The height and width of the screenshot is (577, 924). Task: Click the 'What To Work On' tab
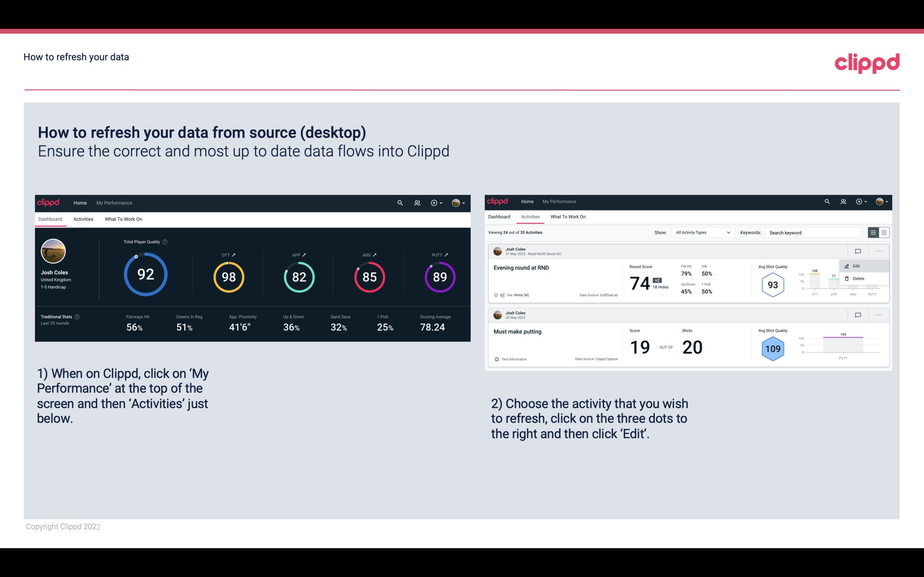tap(123, 219)
